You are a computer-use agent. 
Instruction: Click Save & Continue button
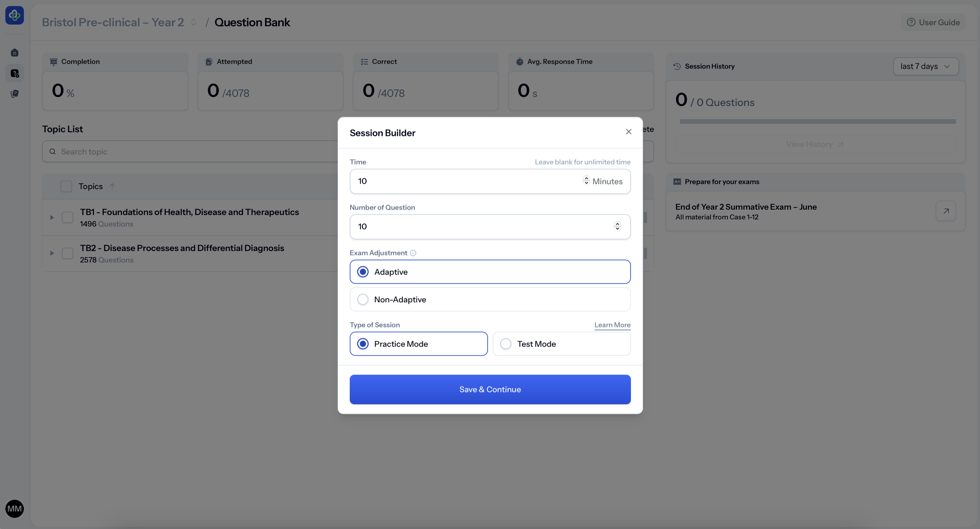[x=490, y=389]
